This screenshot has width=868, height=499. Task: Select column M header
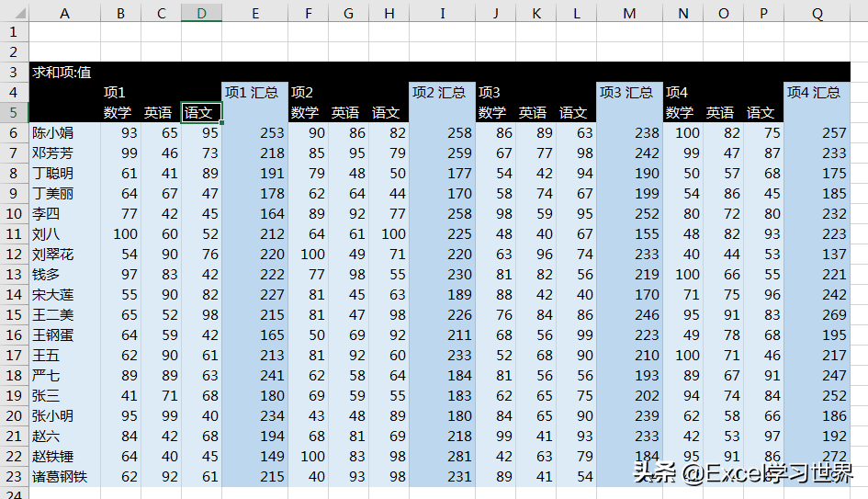click(629, 13)
